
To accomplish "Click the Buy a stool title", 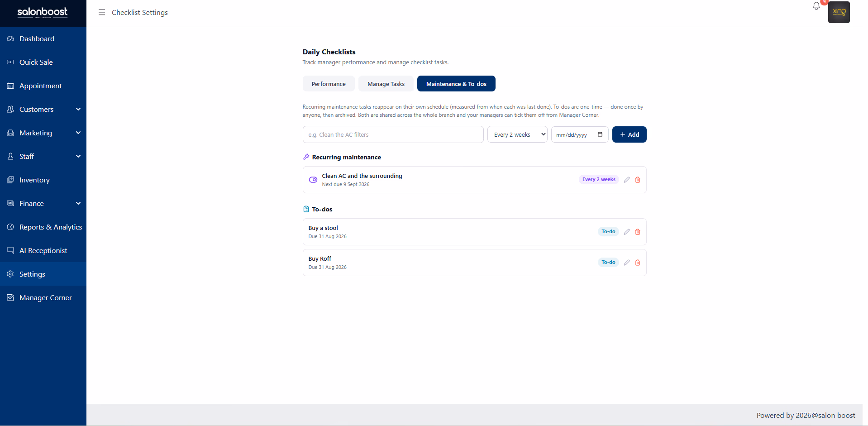I will (x=323, y=228).
